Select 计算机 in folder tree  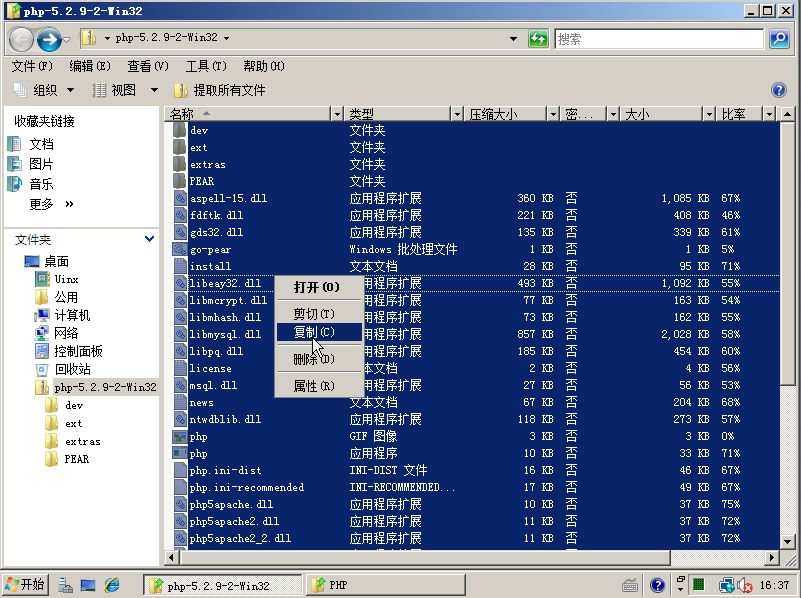pos(72,315)
